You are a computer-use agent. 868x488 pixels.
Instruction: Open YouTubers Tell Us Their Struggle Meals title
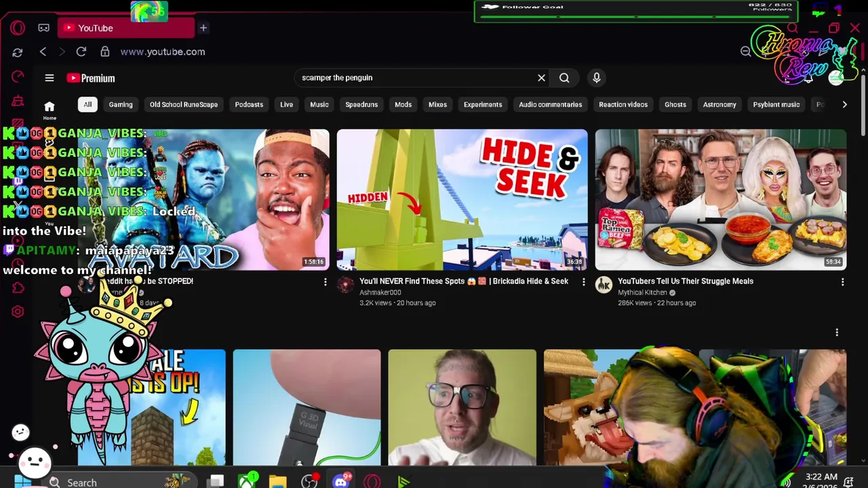pos(686,281)
